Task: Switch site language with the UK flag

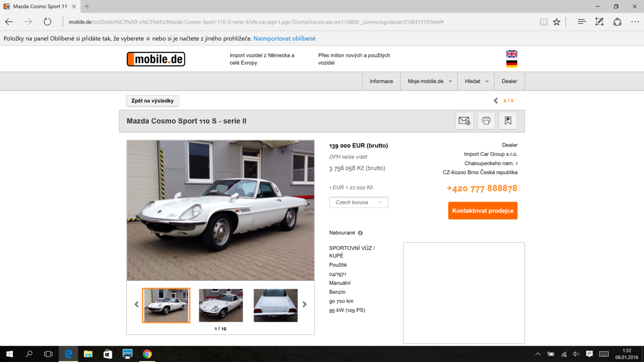Action: (512, 54)
